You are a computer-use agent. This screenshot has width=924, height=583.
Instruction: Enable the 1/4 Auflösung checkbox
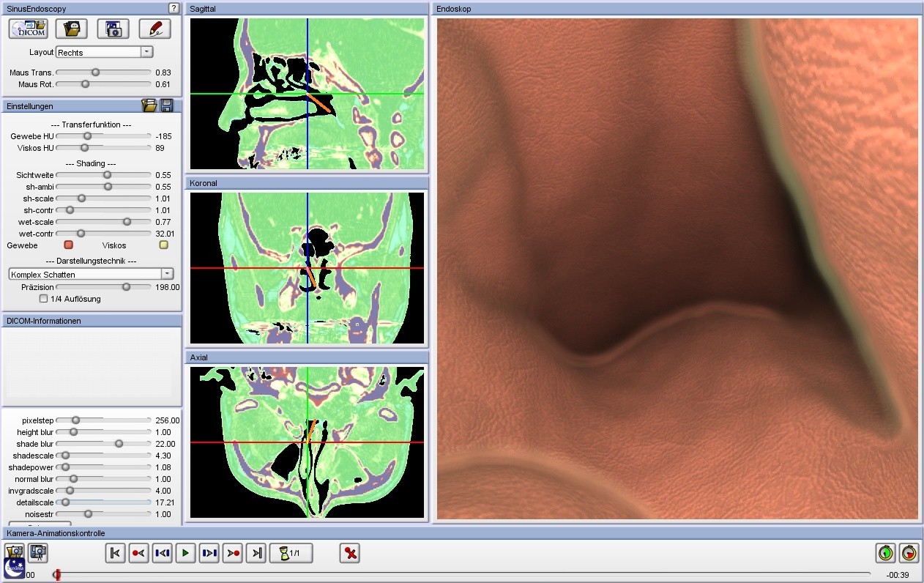[44, 299]
